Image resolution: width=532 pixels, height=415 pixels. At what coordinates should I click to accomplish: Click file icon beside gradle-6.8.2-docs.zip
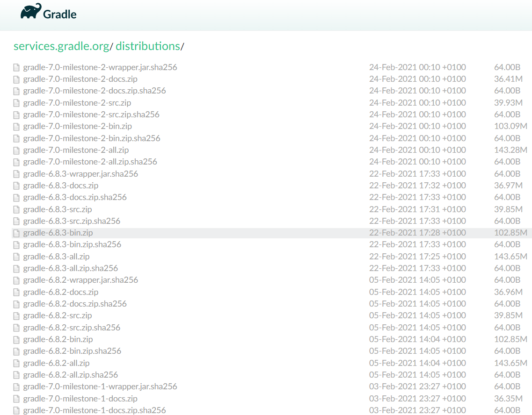(x=16, y=292)
